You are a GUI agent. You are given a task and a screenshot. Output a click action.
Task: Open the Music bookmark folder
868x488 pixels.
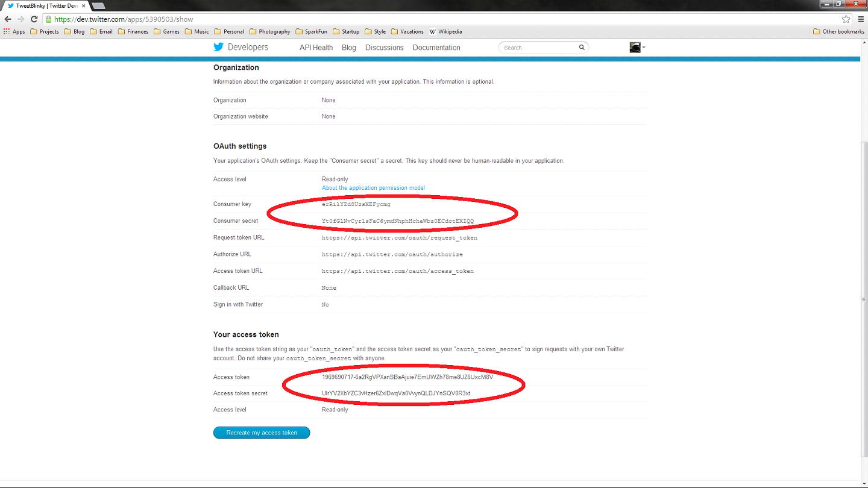(197, 31)
